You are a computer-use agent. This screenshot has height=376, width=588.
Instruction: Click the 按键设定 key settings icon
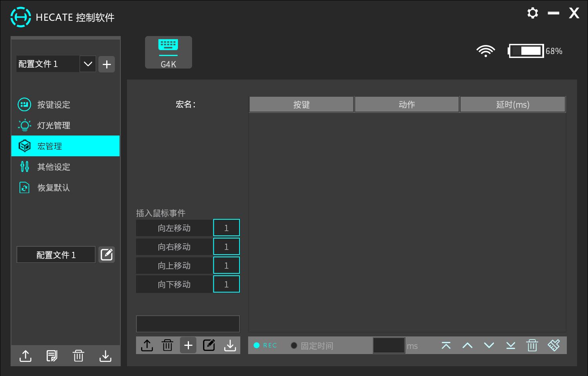(x=24, y=105)
